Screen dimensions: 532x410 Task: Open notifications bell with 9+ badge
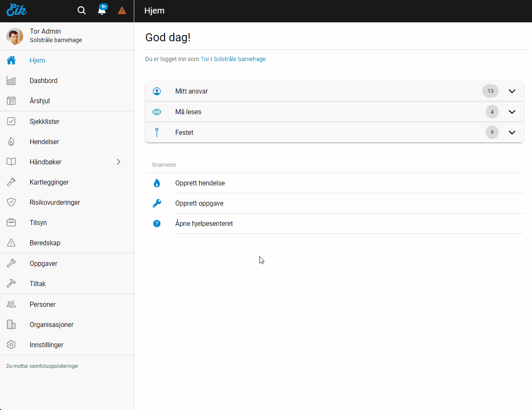click(x=102, y=11)
